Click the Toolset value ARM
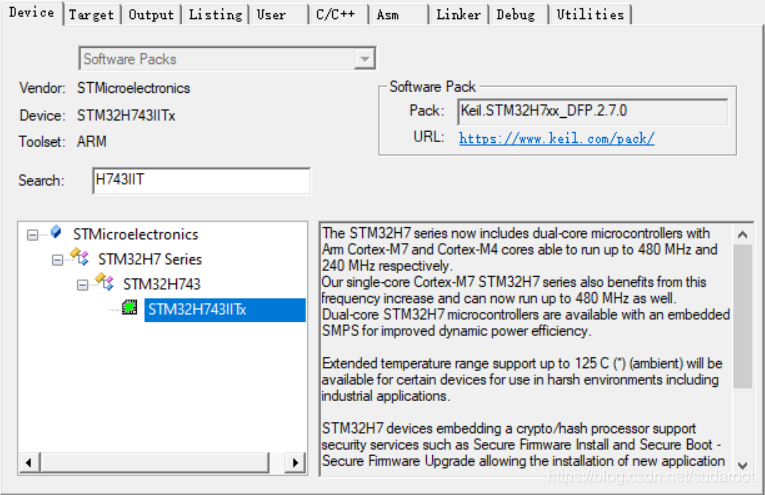765x495 pixels. point(92,142)
